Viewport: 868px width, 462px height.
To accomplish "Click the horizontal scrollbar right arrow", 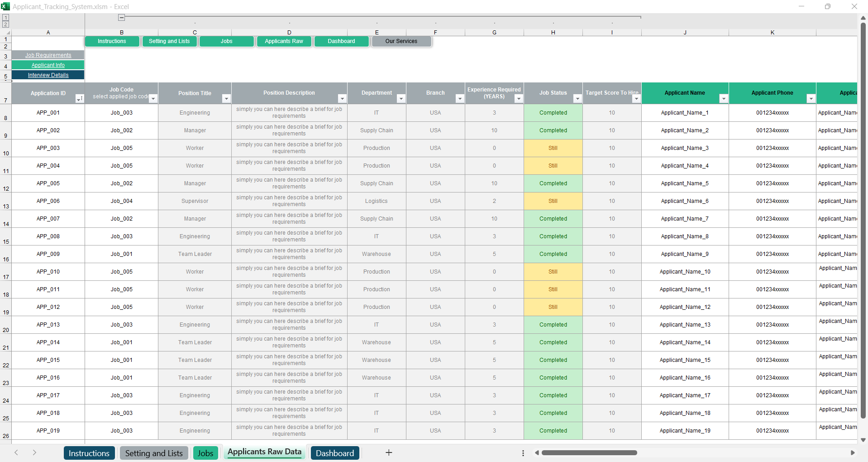I will coord(852,452).
